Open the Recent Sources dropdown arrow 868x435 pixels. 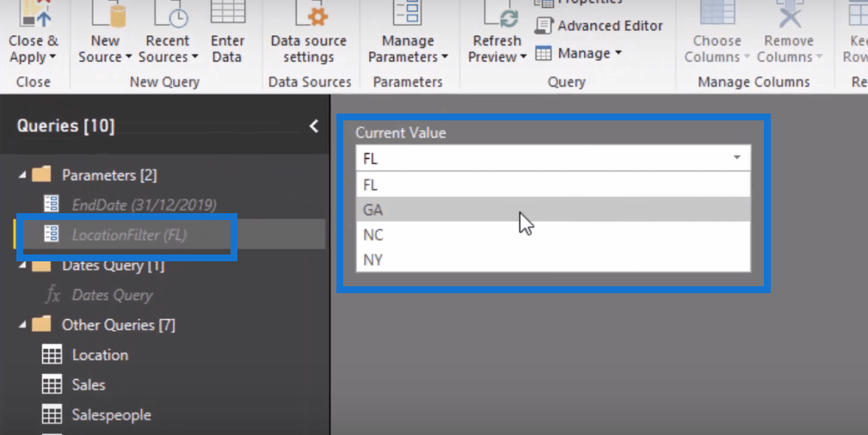(195, 57)
